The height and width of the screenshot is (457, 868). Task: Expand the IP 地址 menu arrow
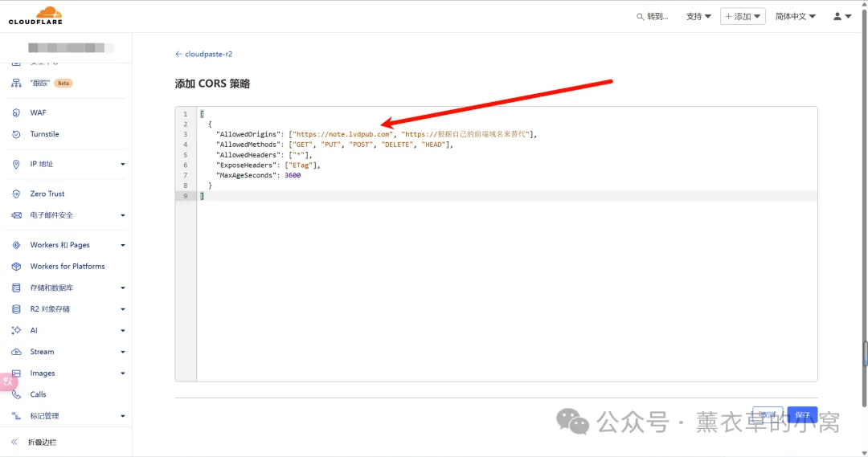tap(123, 165)
